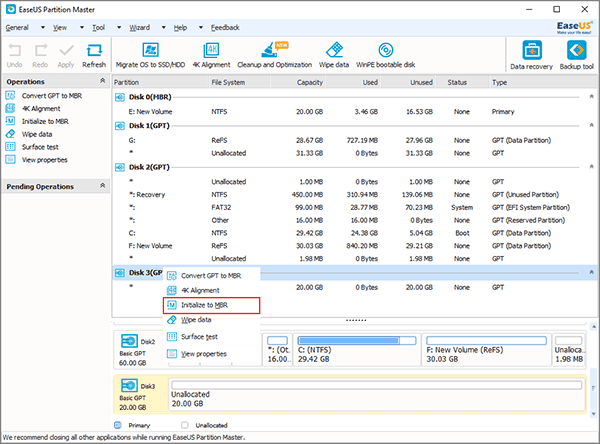The height and width of the screenshot is (444, 600).
Task: Select the C: NTFS Boot partition row
Action: (x=352, y=233)
